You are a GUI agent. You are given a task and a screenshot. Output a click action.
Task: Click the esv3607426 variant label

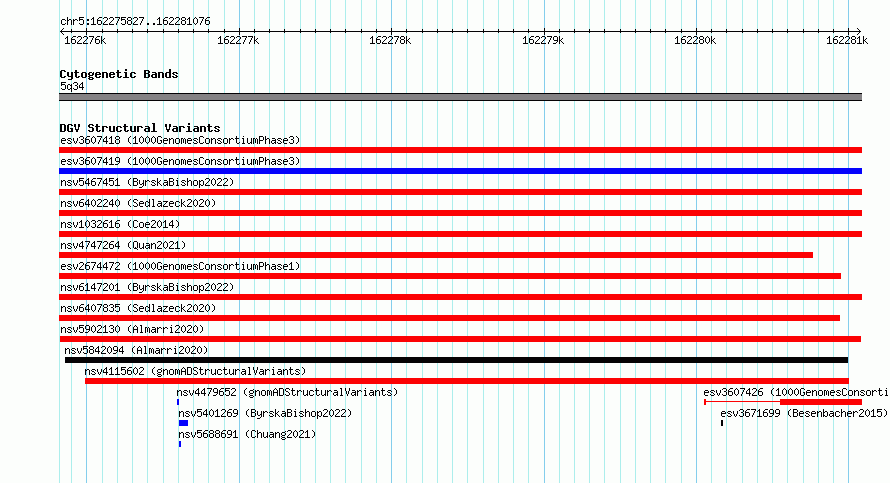coord(796,392)
